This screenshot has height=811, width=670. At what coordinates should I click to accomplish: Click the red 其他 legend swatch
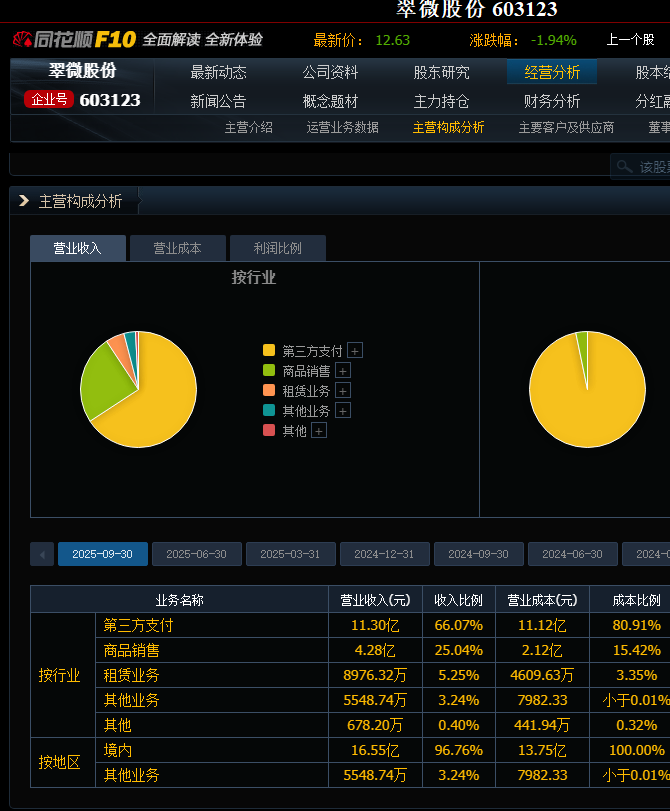pos(269,430)
